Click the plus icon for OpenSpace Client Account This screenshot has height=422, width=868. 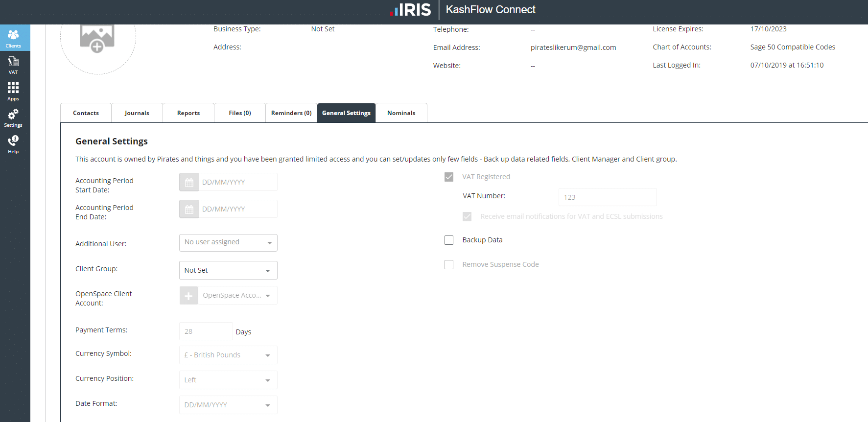coord(188,296)
